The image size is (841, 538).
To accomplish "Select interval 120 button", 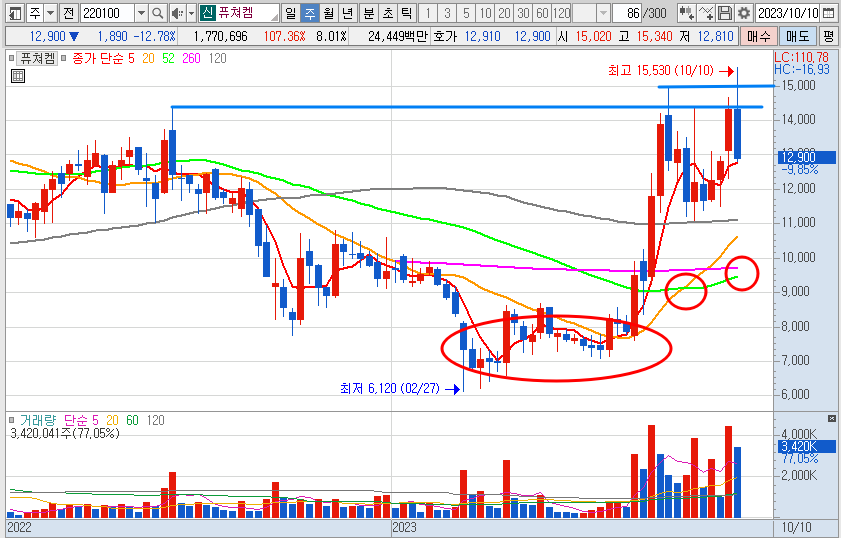I will [x=562, y=13].
